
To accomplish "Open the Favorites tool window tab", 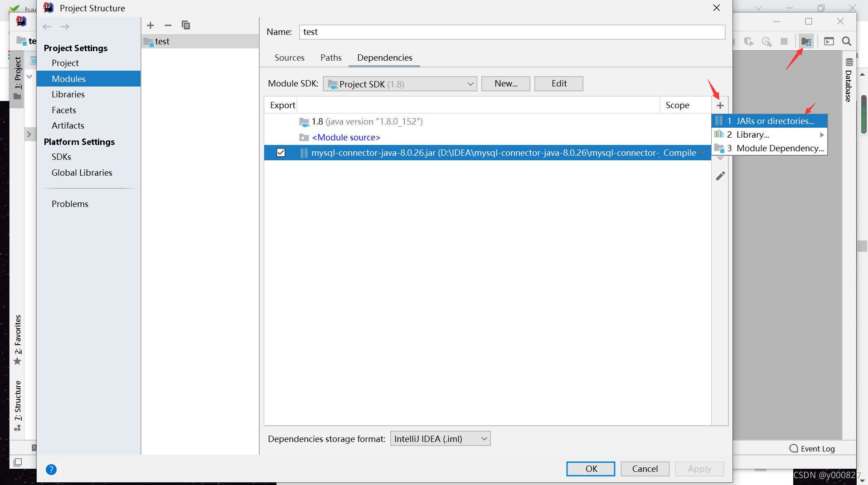I will pos(17,340).
